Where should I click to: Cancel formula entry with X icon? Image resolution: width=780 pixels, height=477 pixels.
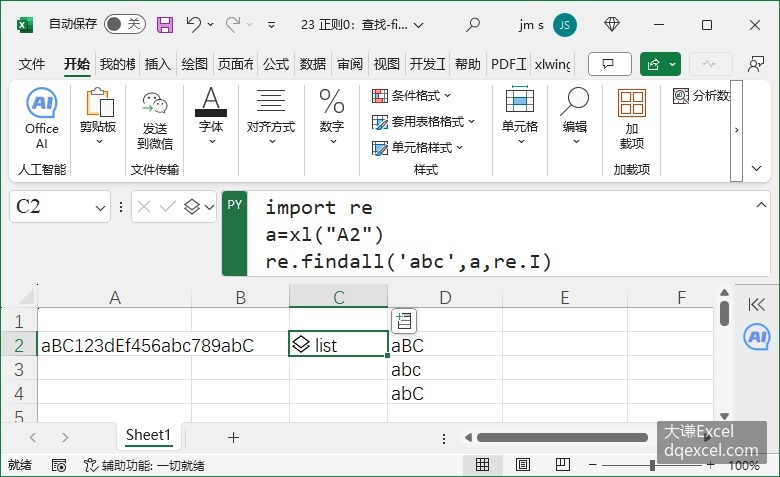(x=144, y=206)
